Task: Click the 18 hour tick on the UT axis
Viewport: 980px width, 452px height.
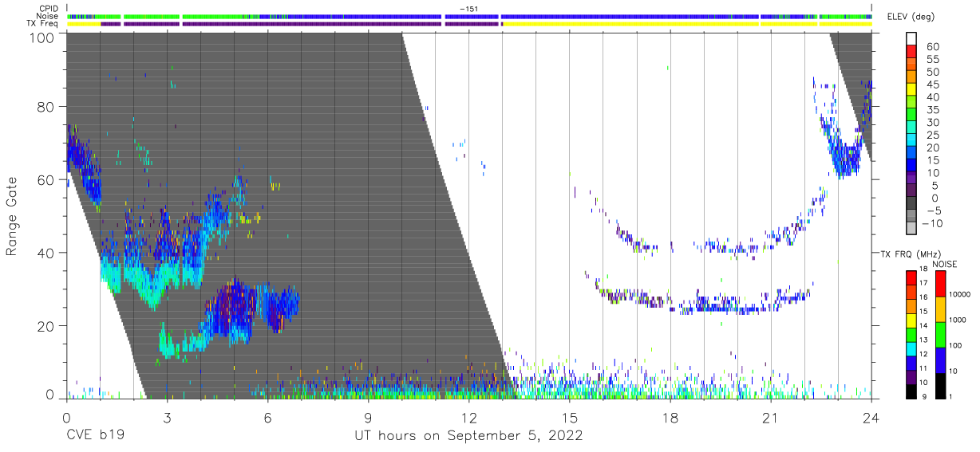Action: (670, 417)
